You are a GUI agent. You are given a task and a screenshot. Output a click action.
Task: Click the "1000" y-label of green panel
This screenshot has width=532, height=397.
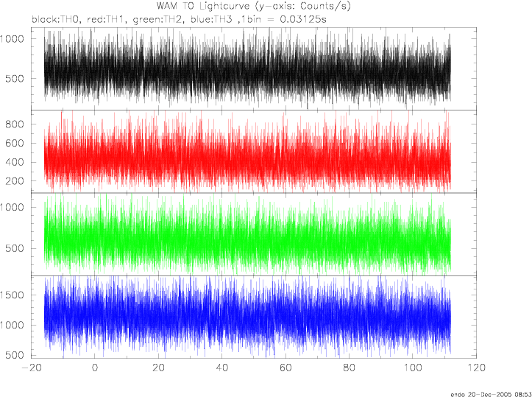(13, 207)
